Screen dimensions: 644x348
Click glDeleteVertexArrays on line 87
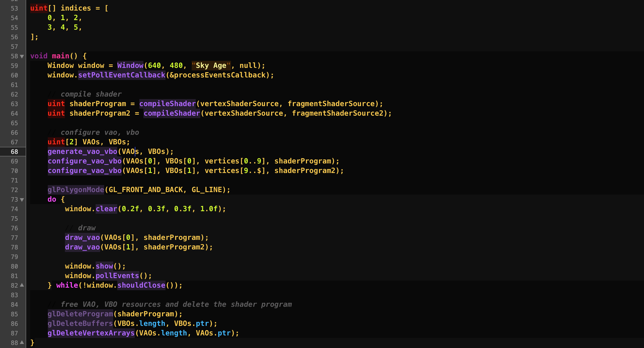(x=91, y=333)
